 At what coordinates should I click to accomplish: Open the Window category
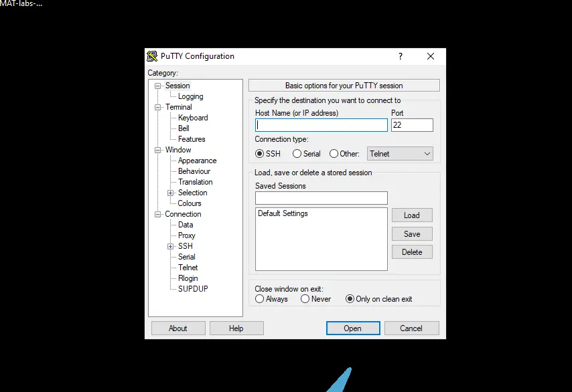pyautogui.click(x=178, y=150)
